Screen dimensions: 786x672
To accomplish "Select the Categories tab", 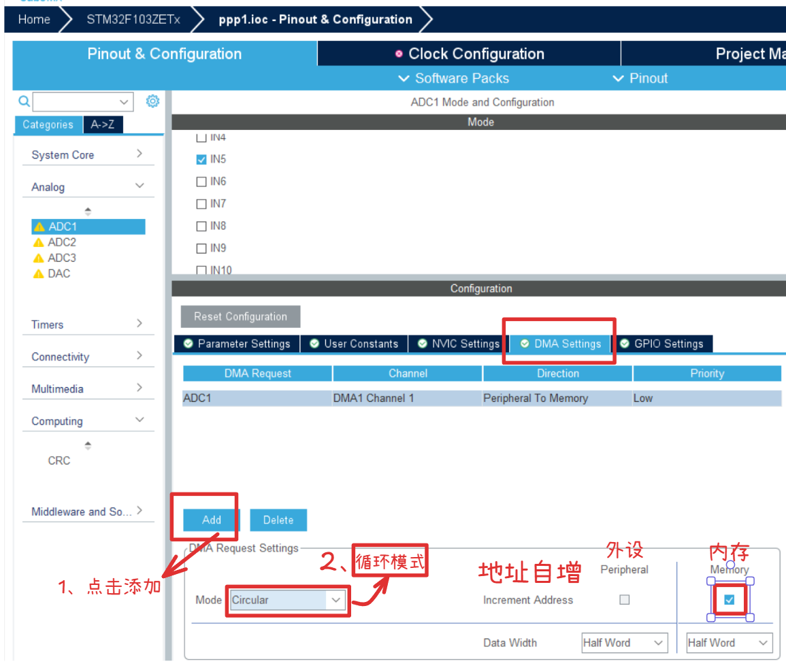I will pyautogui.click(x=48, y=124).
